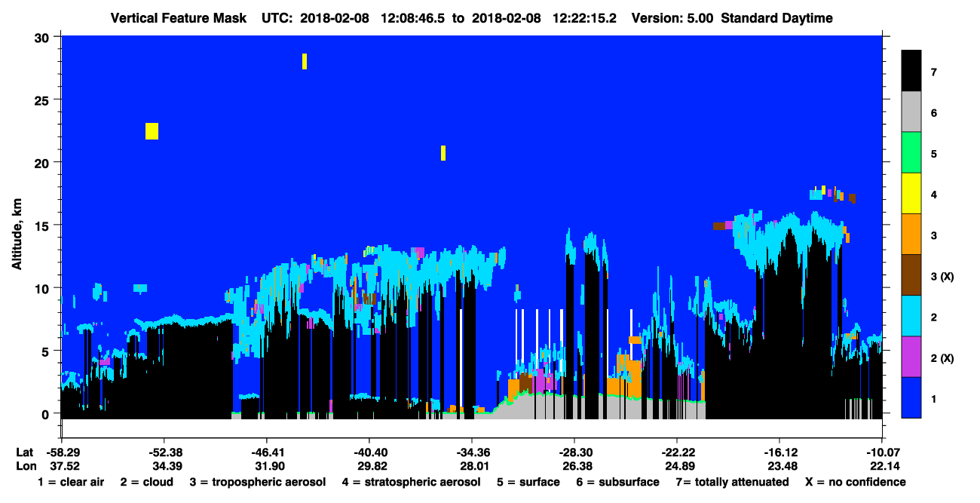Click latitude value '-34.36'
Viewport: 980px width, 503px height.
tap(471, 452)
